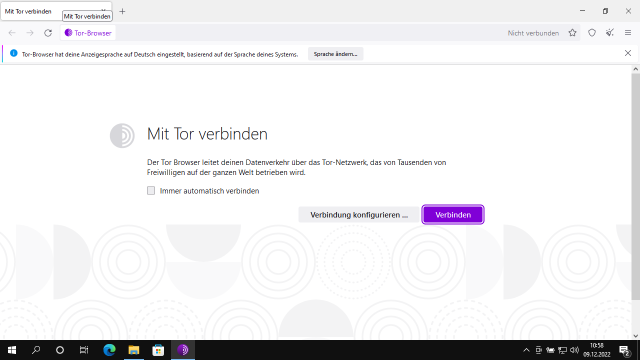Open the notification center icon

pos(624,350)
